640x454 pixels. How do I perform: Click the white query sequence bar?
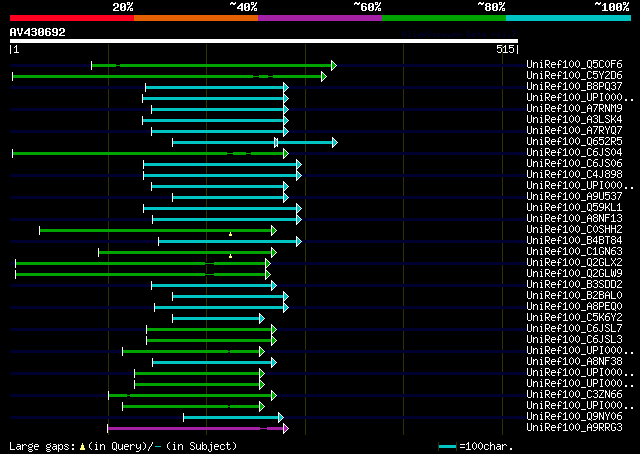(x=264, y=41)
